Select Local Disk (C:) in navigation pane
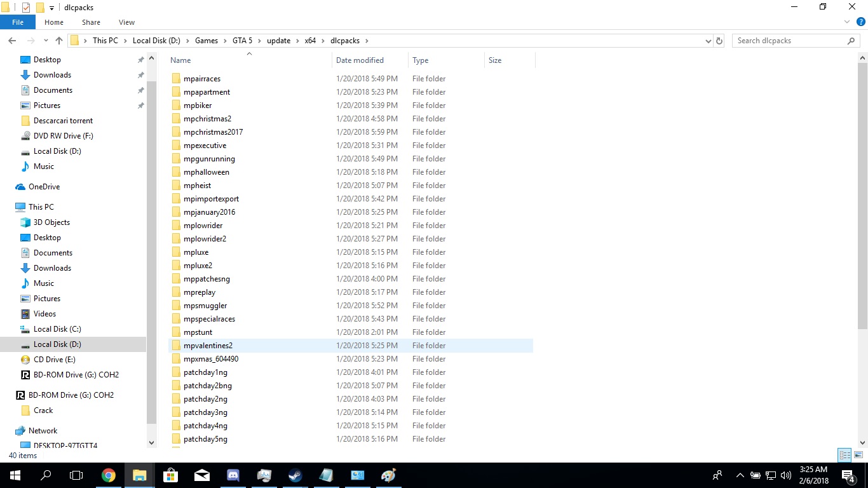 (x=57, y=329)
